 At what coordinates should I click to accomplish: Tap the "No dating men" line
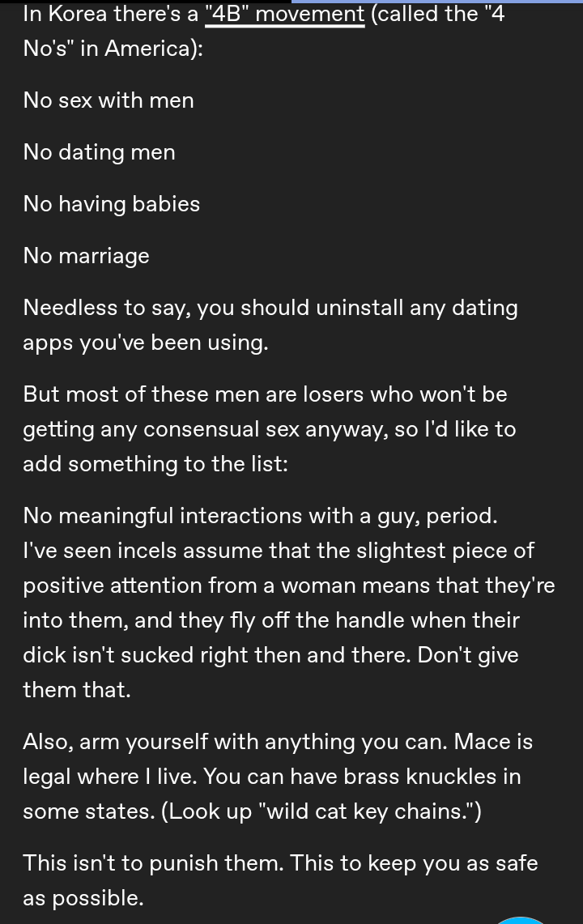99,152
